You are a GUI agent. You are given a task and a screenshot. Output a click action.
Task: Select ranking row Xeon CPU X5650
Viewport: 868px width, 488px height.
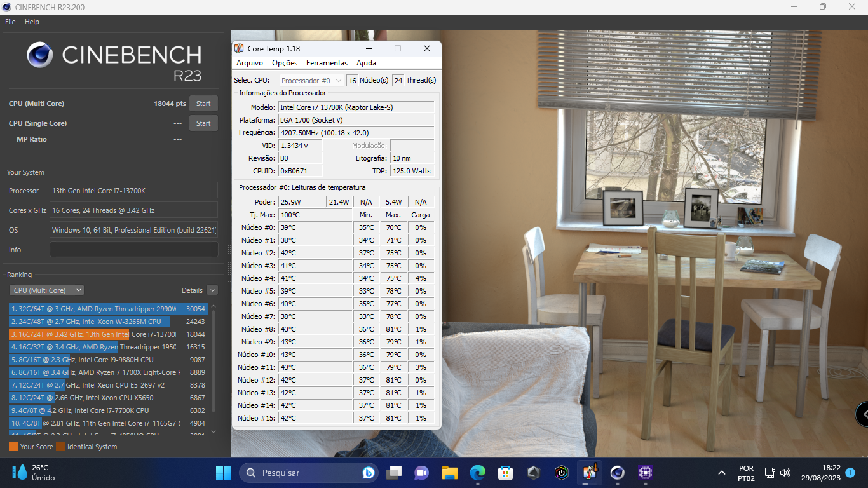(108, 398)
